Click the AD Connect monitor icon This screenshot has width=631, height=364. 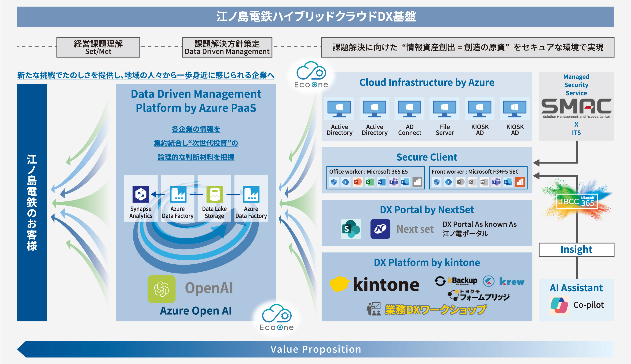pos(409,109)
